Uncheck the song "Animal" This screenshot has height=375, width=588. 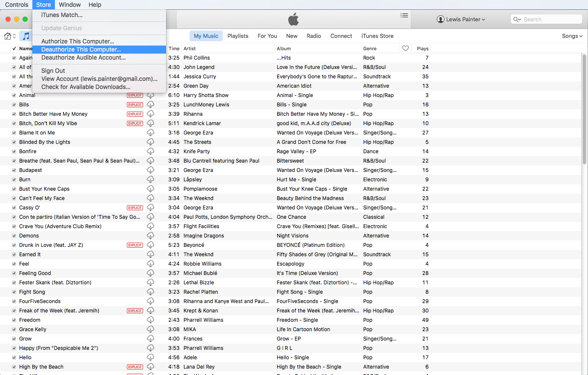14,95
